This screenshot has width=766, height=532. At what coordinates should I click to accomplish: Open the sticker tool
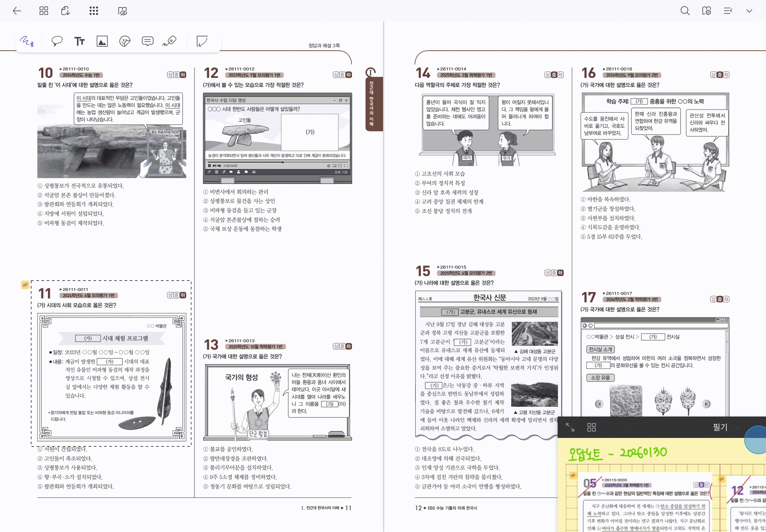(125, 41)
